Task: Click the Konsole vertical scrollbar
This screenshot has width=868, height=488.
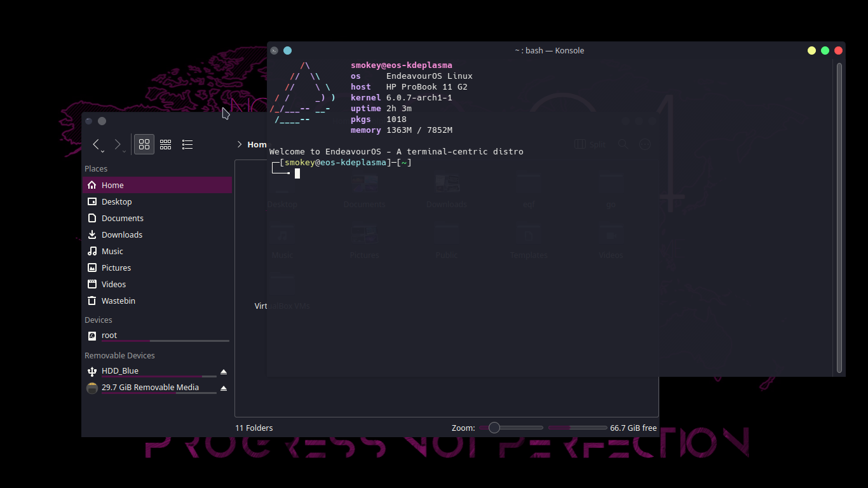Action: (839, 216)
